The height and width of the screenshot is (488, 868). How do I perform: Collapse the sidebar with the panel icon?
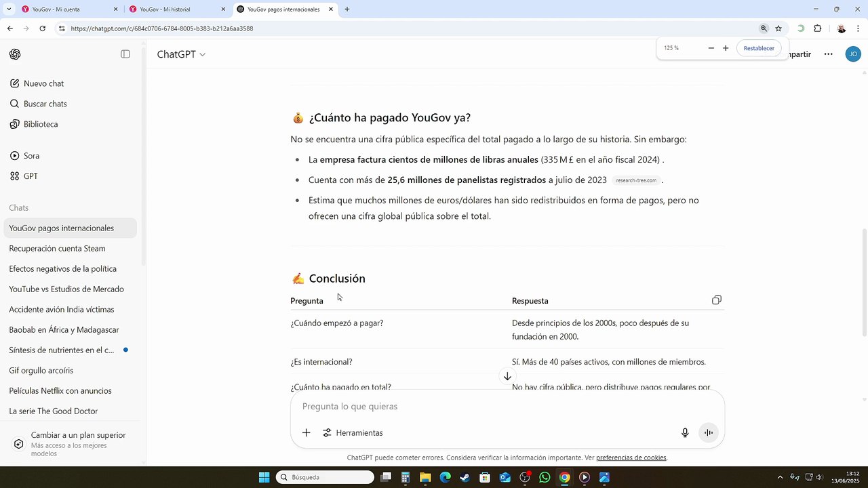pos(125,54)
